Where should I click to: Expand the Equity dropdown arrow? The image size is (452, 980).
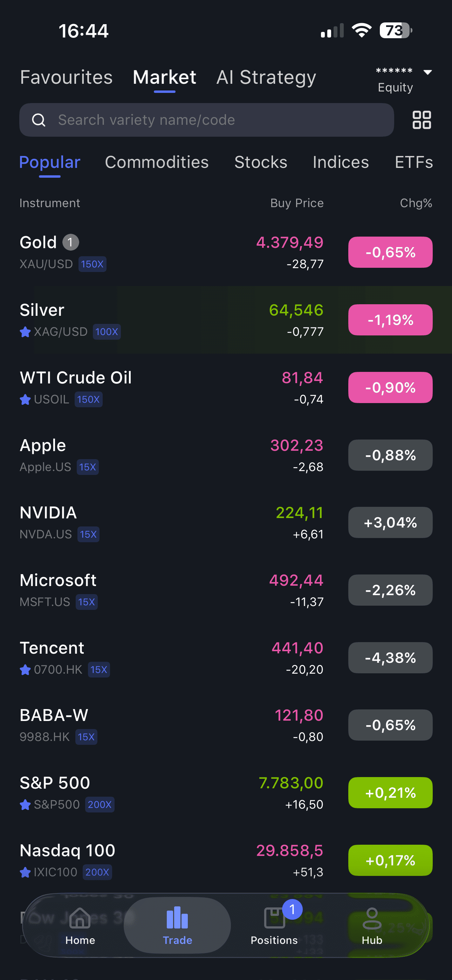(x=428, y=72)
